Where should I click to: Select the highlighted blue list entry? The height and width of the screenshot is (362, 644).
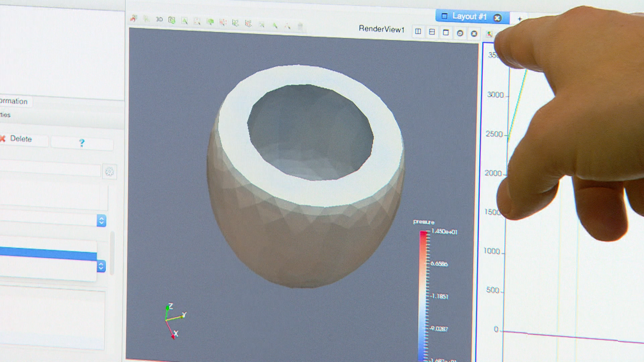point(48,253)
